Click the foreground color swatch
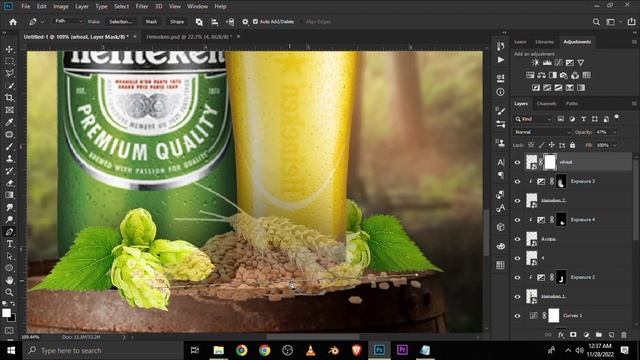This screenshot has height=360, width=640. (x=7, y=313)
